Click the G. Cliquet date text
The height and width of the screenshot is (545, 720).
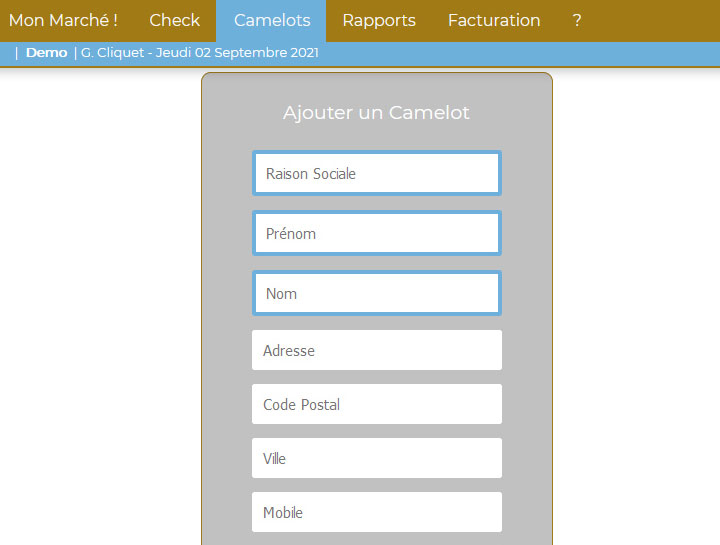click(x=200, y=53)
